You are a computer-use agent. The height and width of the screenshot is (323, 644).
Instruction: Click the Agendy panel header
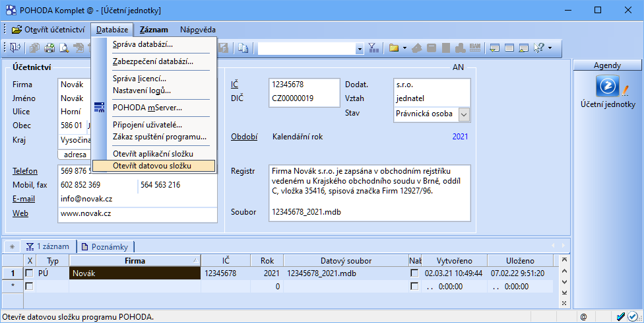[x=607, y=65]
